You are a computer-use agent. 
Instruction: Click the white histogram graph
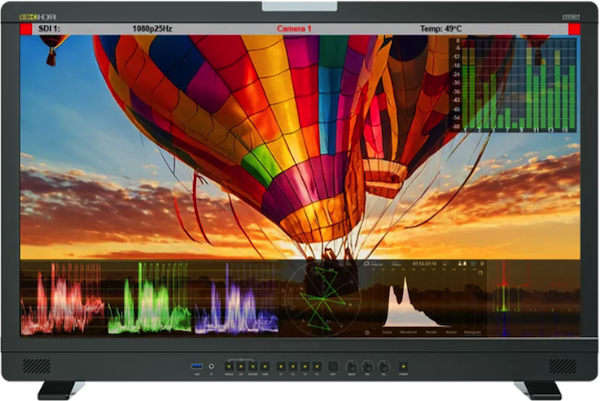coord(417,304)
